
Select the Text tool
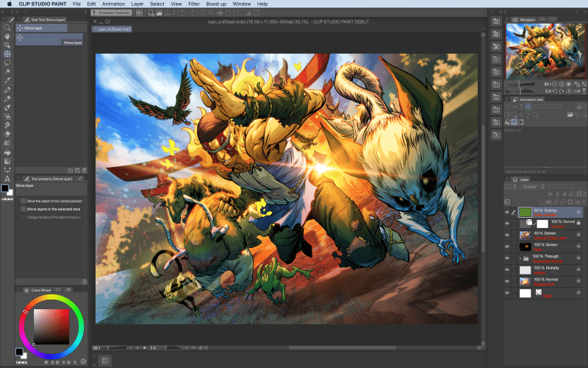tap(7, 179)
